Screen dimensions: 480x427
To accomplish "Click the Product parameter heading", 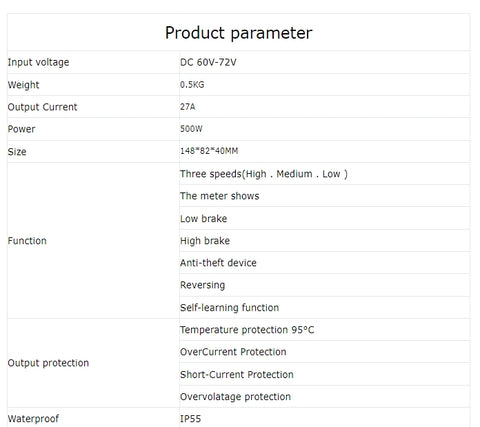I will point(239,33).
